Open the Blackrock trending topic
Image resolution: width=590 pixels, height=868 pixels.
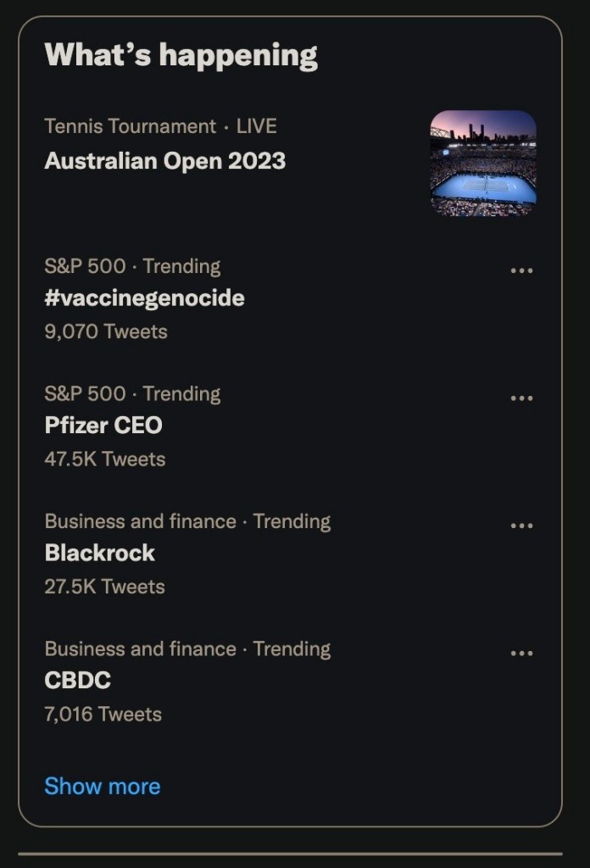click(99, 554)
